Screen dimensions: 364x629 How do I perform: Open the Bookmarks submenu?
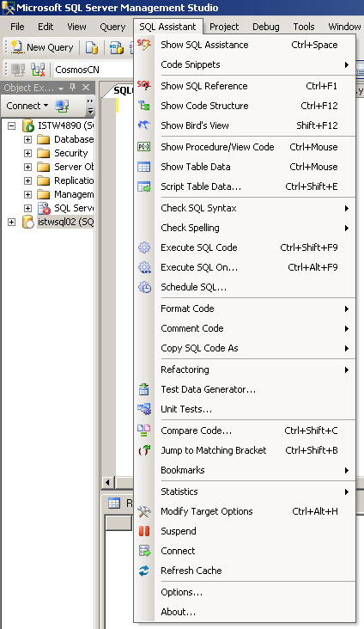pyautogui.click(x=246, y=470)
